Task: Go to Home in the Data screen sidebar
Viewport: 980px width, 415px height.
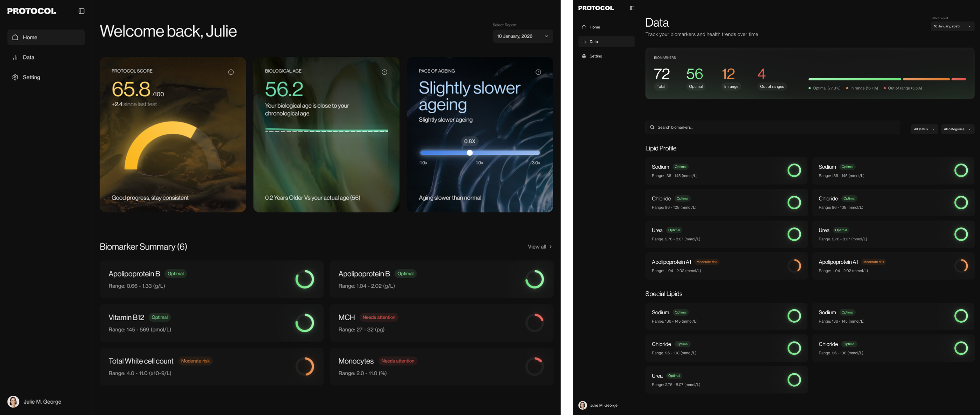Action: [x=595, y=27]
